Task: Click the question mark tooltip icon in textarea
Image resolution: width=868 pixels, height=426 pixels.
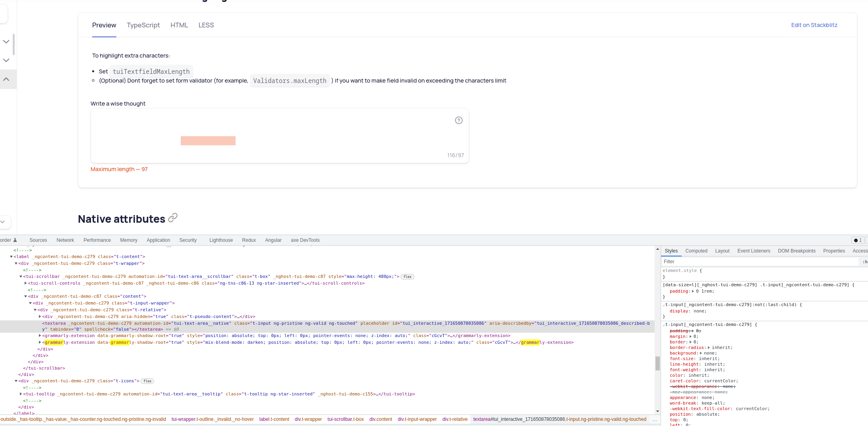Action: click(x=459, y=120)
